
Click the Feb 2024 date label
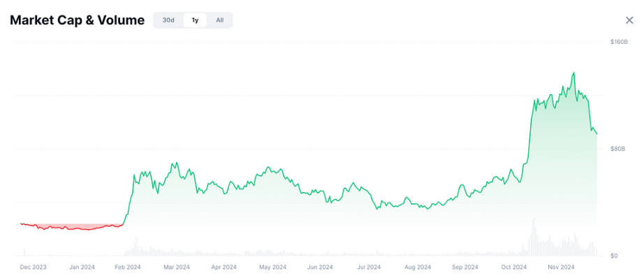tap(128, 267)
